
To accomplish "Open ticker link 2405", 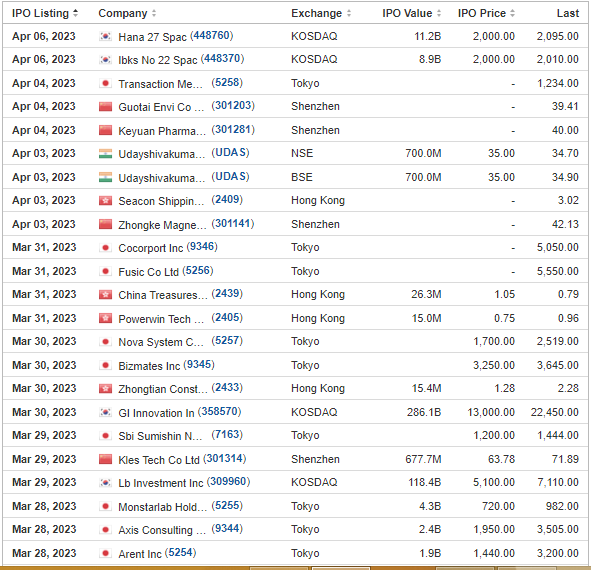I will pos(227,317).
